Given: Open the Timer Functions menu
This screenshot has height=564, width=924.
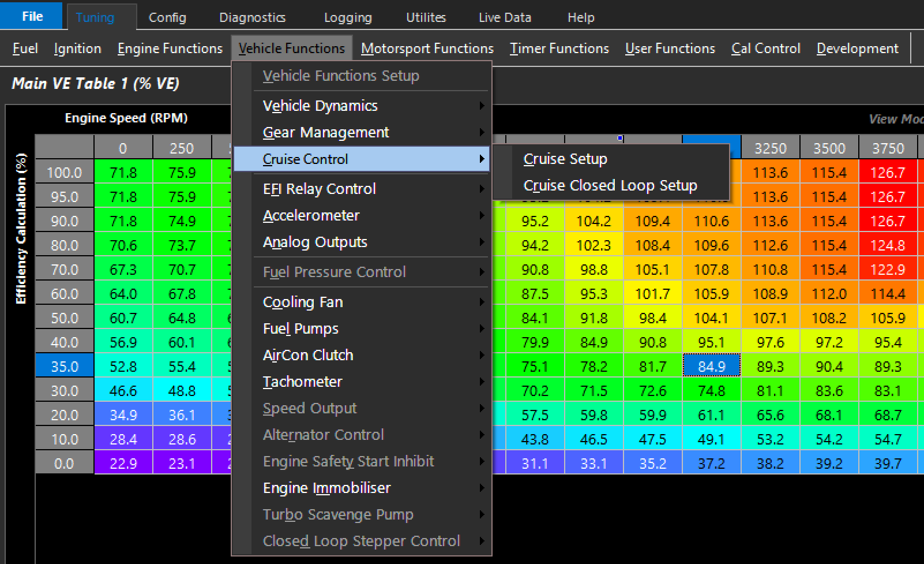Looking at the screenshot, I should [559, 48].
